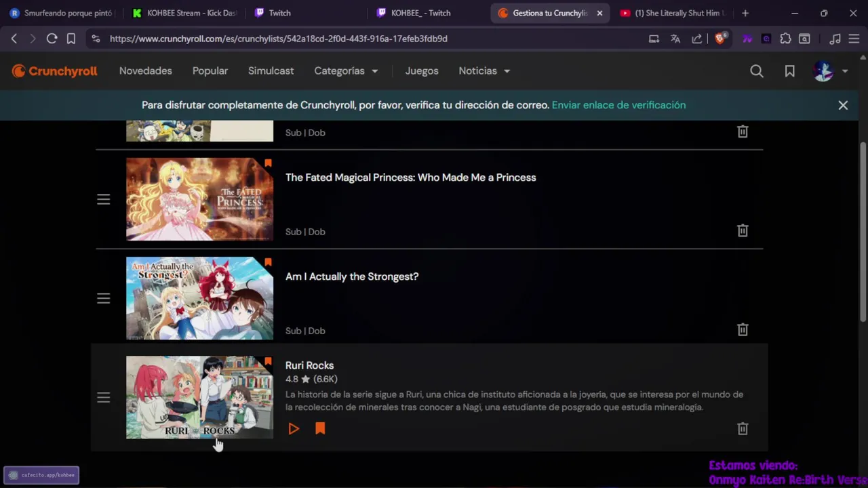Click the share page icon
This screenshot has height=488, width=868.
(x=697, y=39)
